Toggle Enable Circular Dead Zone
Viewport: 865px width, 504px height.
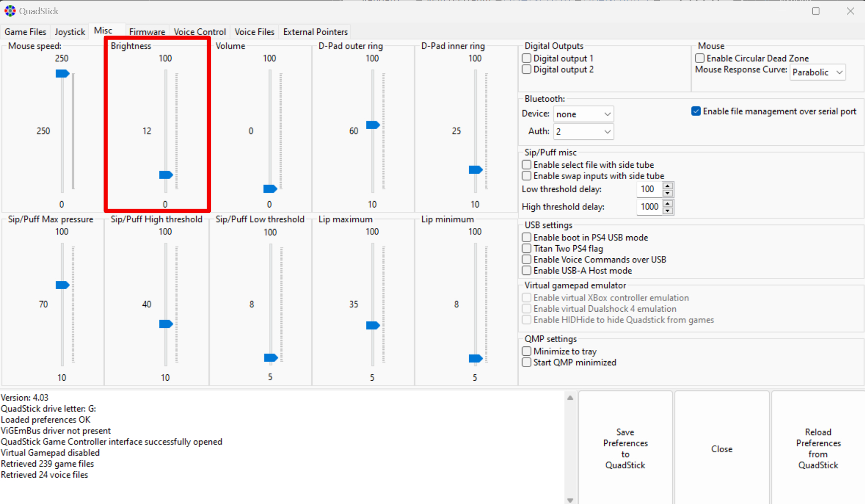click(x=700, y=58)
